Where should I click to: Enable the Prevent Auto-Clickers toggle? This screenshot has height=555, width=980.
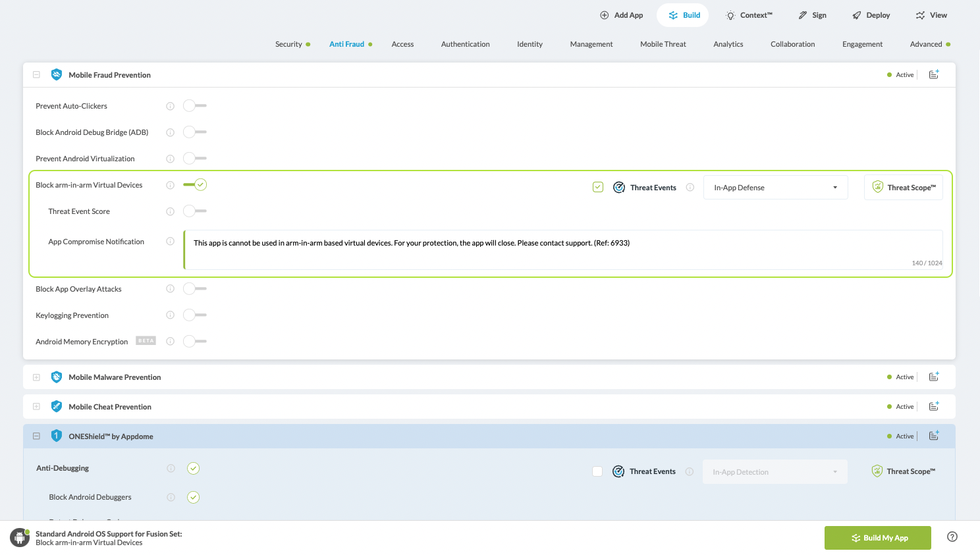coord(194,106)
